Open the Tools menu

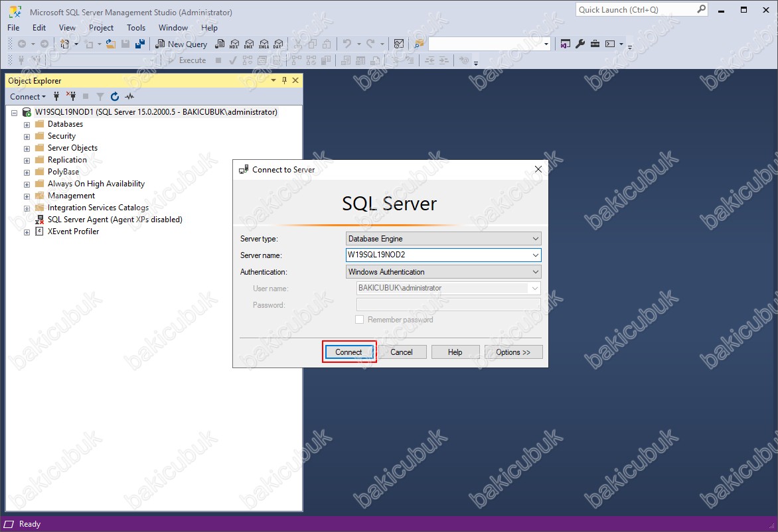click(x=136, y=28)
